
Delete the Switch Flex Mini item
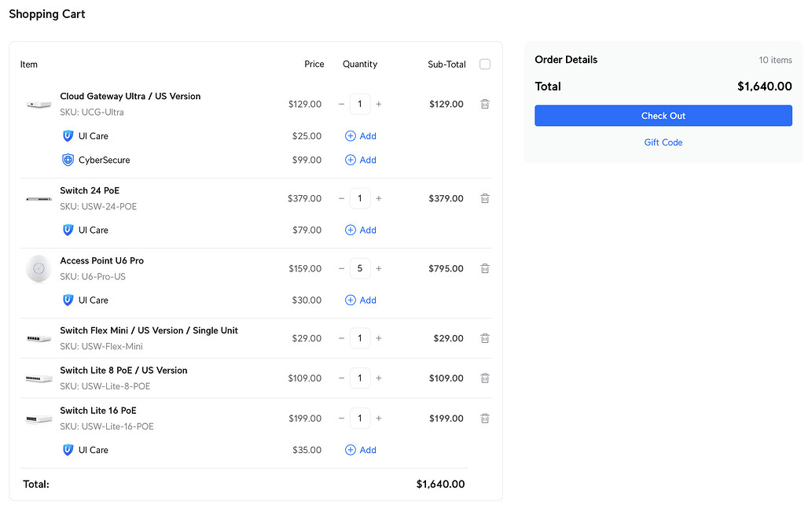tap(485, 338)
